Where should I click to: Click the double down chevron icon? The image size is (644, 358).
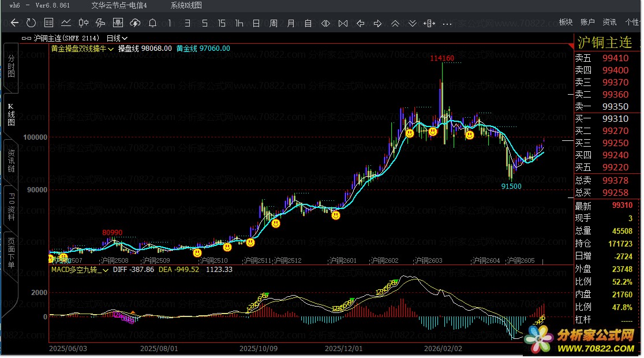pos(413,23)
